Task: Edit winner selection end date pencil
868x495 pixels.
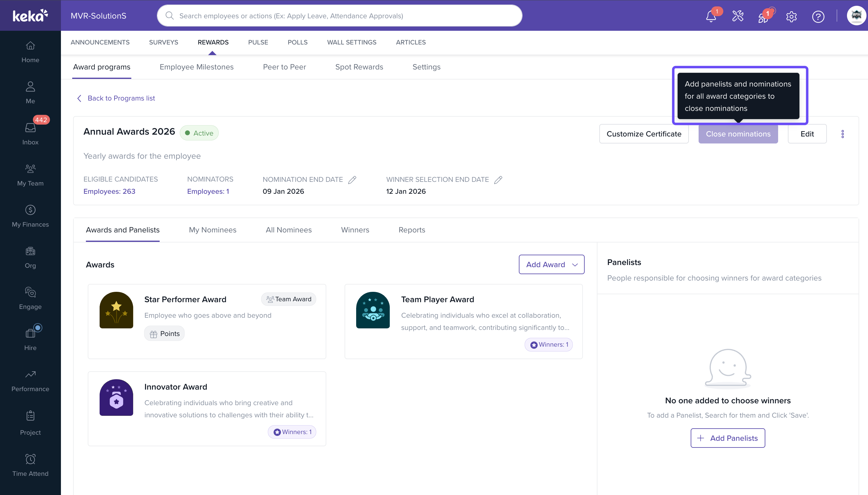Action: pyautogui.click(x=498, y=179)
